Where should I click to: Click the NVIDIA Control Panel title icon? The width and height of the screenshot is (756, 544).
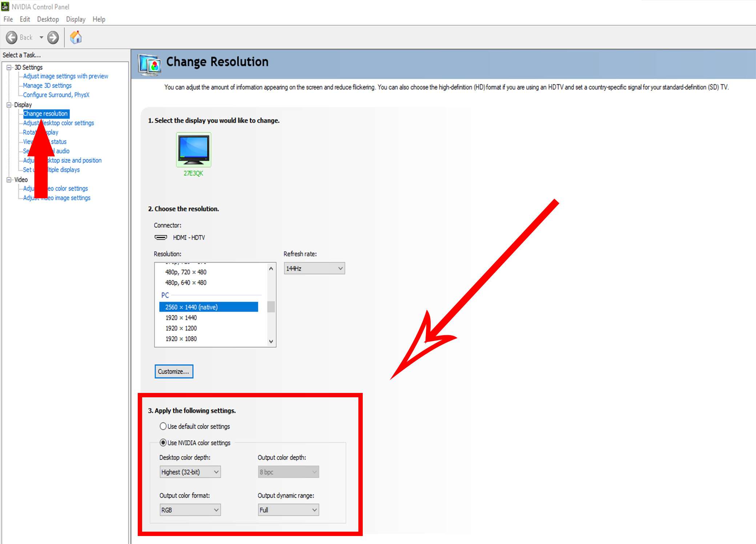5,7
